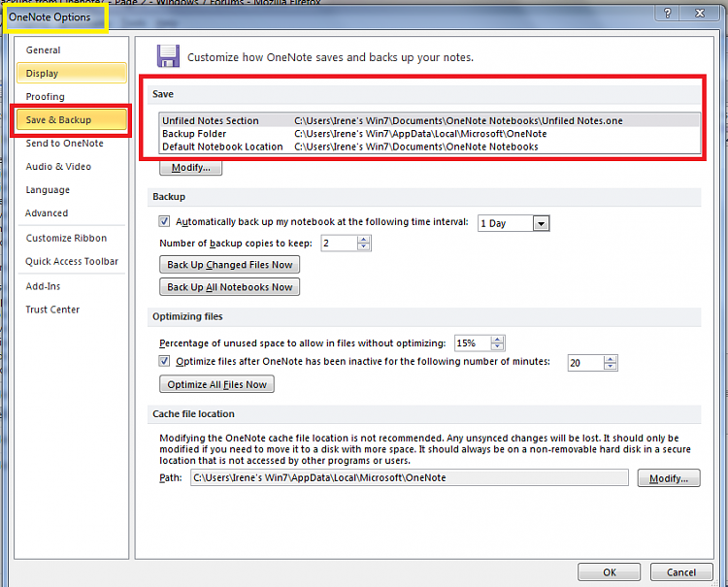The width and height of the screenshot is (728, 587).
Task: Click the Help question mark button
Action: coord(667,14)
